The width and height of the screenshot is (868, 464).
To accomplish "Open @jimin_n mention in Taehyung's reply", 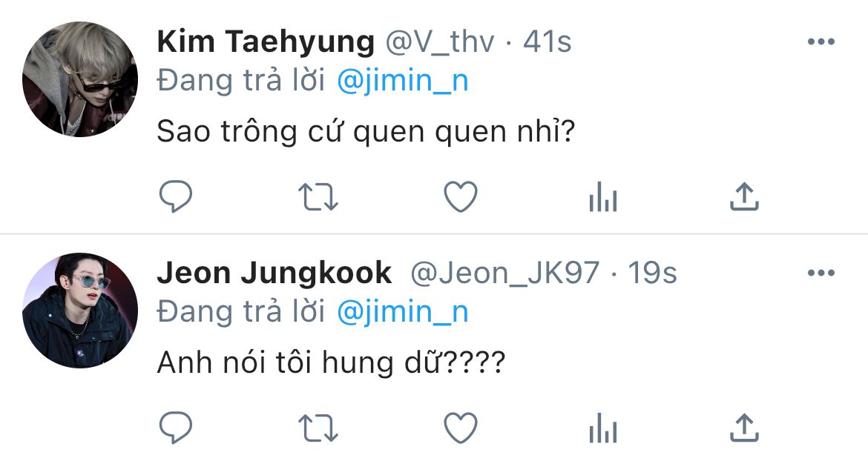I will coord(402,81).
